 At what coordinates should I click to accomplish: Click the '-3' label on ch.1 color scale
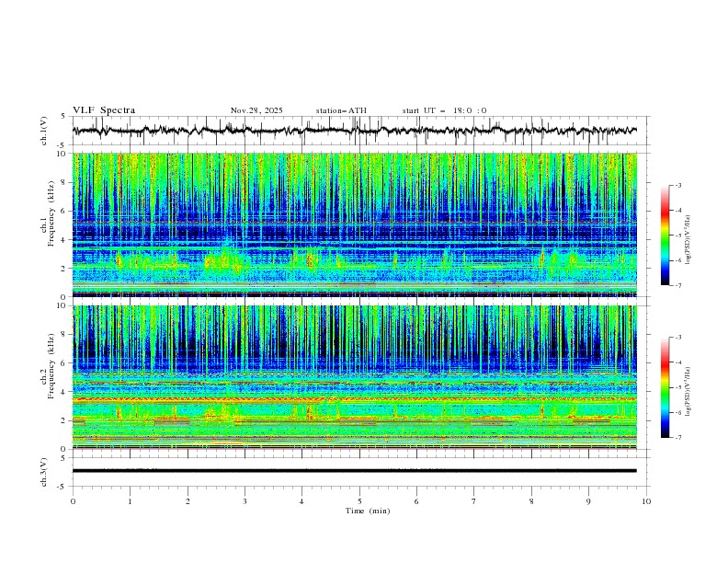pyautogui.click(x=677, y=185)
